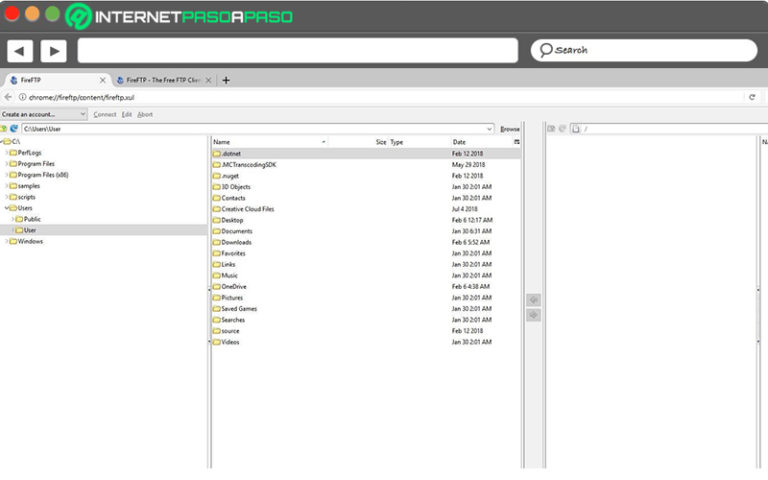Collapse the Users folder in tree
Screen dimensions: 768x480
click(x=7, y=208)
